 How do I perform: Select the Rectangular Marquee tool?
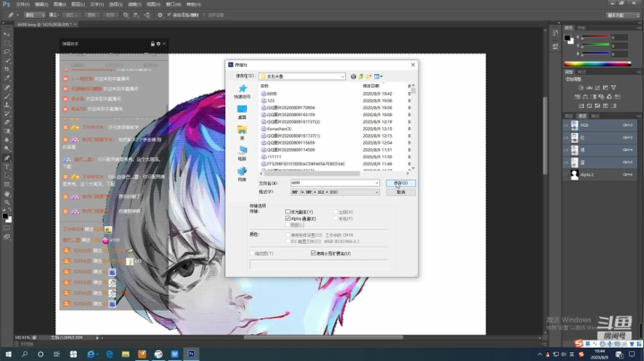click(x=6, y=43)
